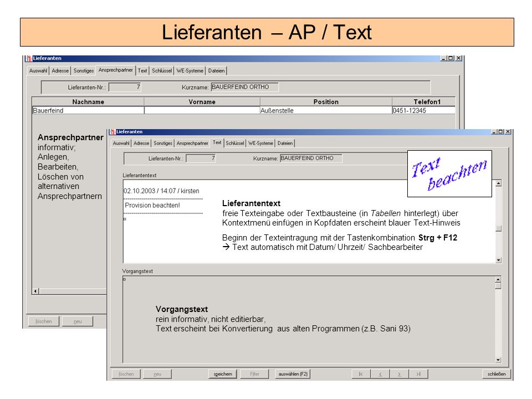Click the Position column header
The height and width of the screenshot is (399, 532).
[x=326, y=102]
